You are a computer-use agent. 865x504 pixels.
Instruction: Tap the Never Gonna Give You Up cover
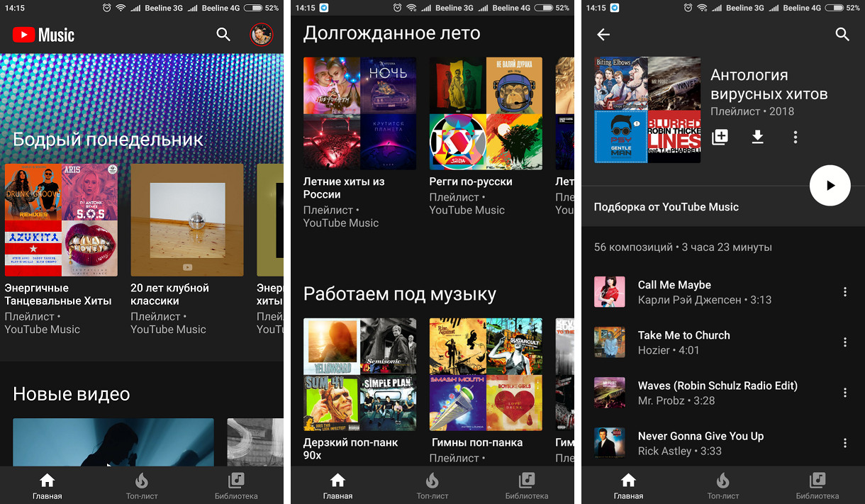[x=610, y=443]
